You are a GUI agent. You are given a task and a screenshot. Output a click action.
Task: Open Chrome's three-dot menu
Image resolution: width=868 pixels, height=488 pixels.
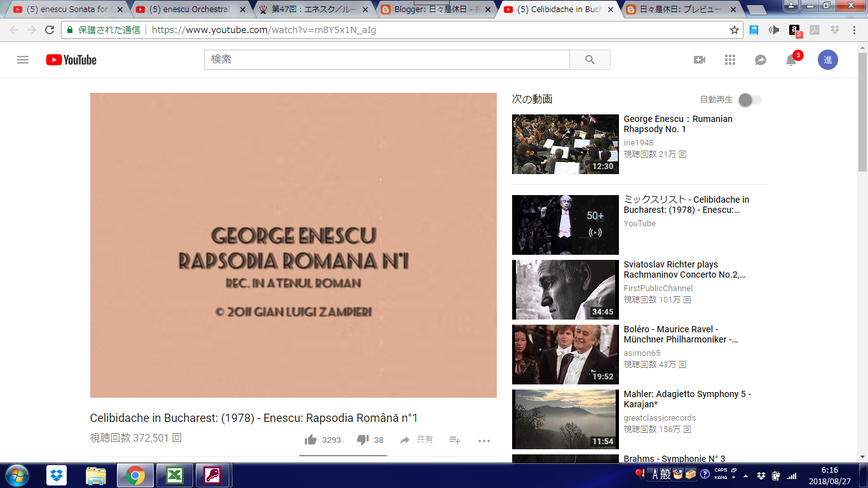[855, 30]
